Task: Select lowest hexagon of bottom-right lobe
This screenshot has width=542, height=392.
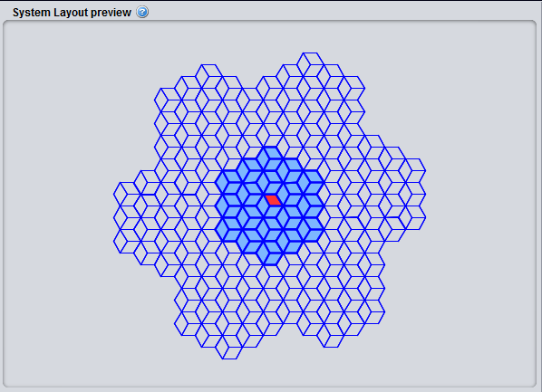Action: [x=331, y=335]
